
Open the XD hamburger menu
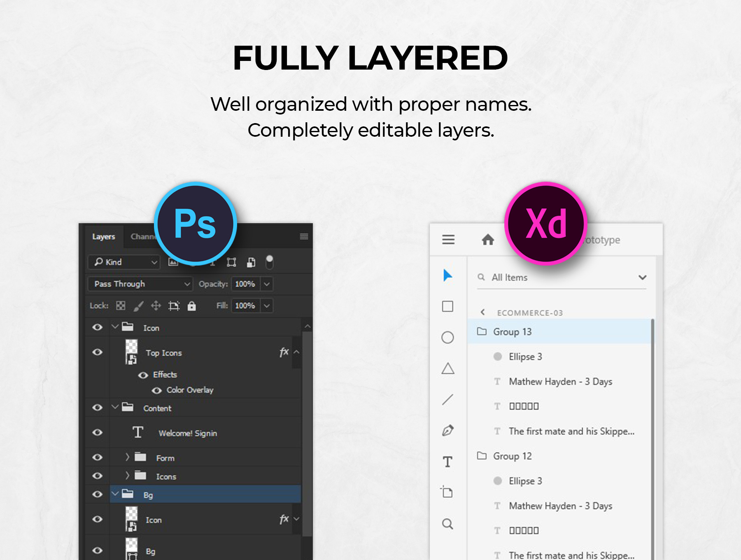[448, 240]
